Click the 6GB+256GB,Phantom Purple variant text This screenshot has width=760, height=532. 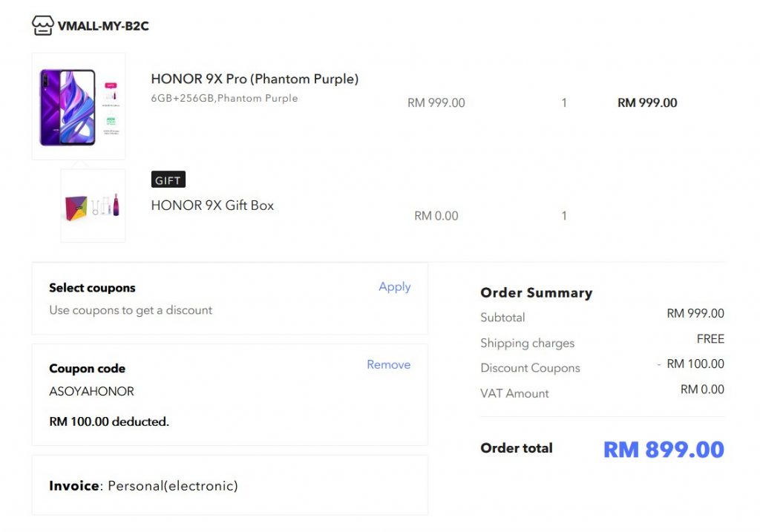coord(224,98)
